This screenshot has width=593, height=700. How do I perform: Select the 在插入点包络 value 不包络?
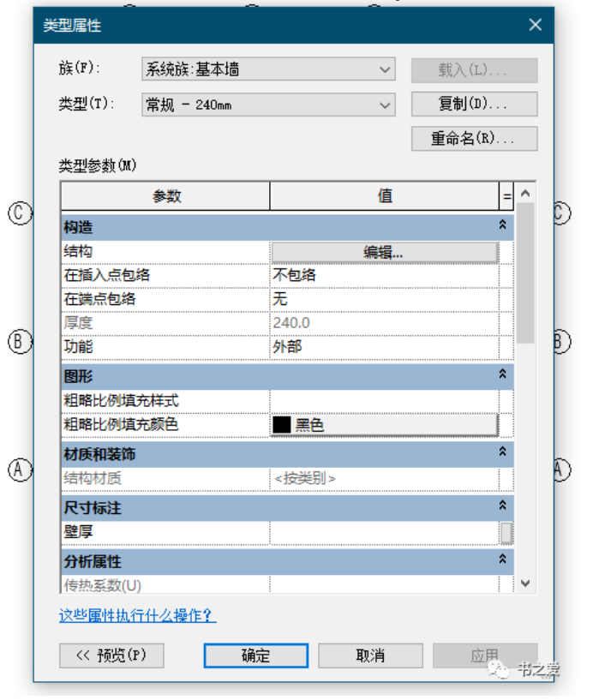(x=385, y=275)
